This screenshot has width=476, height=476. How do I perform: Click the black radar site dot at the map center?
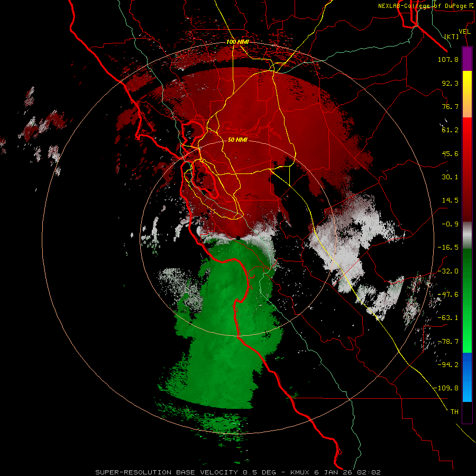(x=238, y=237)
